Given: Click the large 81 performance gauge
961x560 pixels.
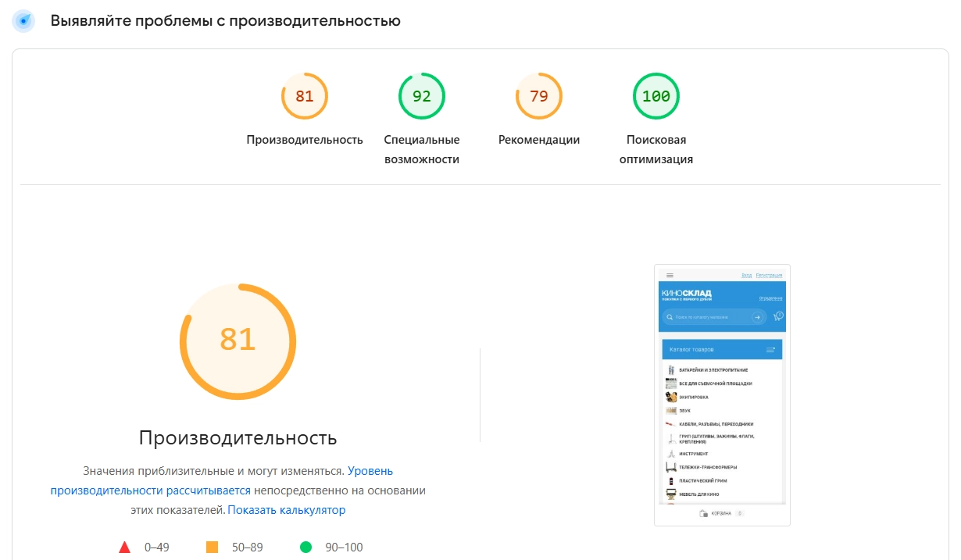Looking at the screenshot, I should coord(238,341).
